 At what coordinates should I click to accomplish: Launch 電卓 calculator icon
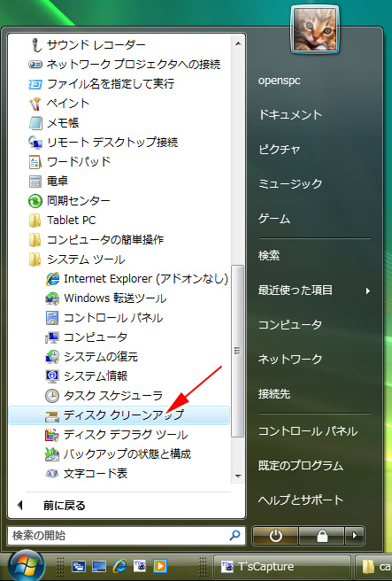(x=35, y=182)
